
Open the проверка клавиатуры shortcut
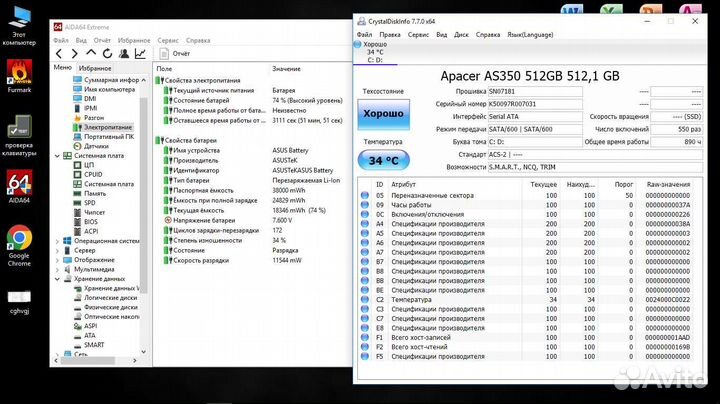point(19,135)
